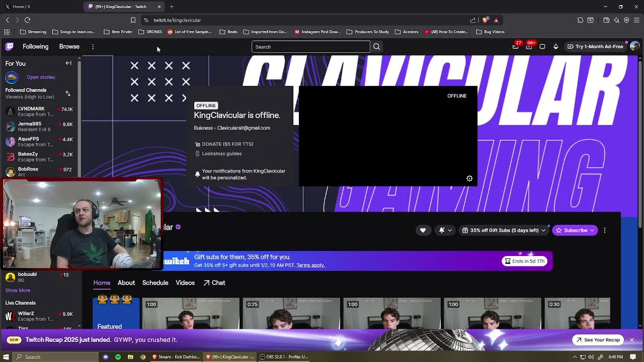Viewport: 644px width, 362px height.
Task: Show more followed channels
Action: click(x=18, y=290)
